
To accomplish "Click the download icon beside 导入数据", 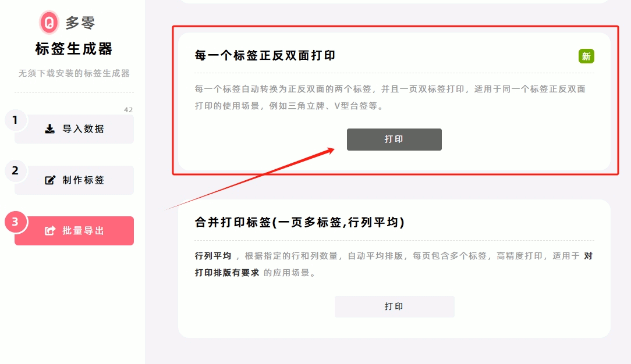I will pos(49,129).
